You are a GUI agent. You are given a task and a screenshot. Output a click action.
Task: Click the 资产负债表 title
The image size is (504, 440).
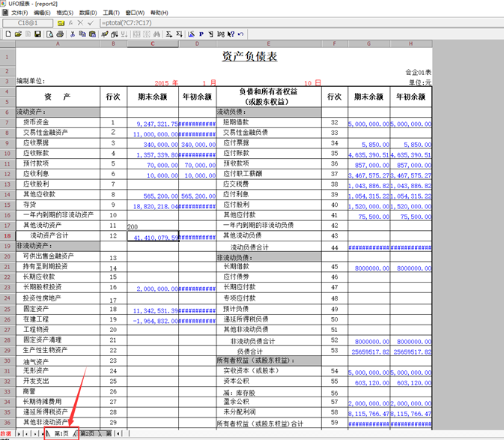coord(249,56)
